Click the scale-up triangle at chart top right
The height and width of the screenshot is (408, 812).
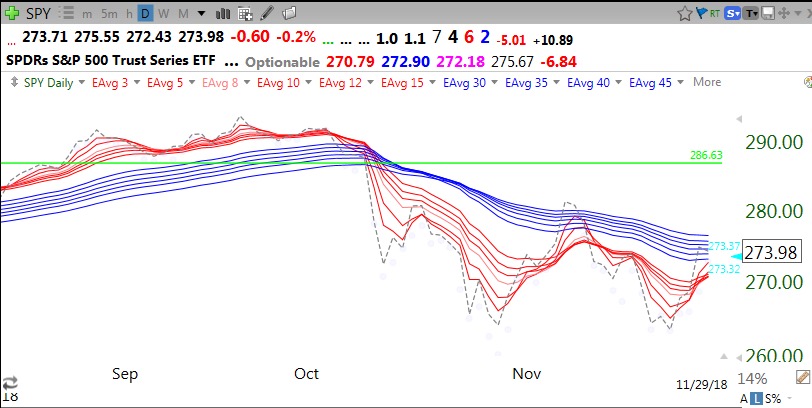(739, 120)
